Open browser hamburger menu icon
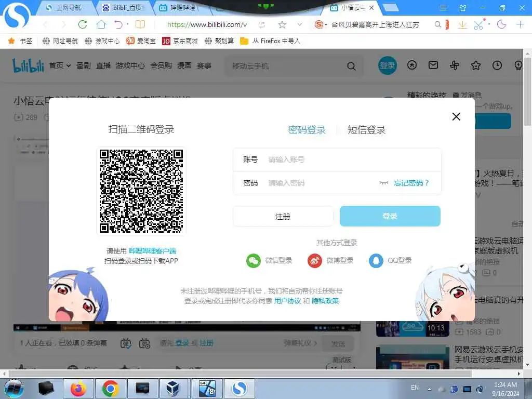The image size is (532, 399). [443, 7]
